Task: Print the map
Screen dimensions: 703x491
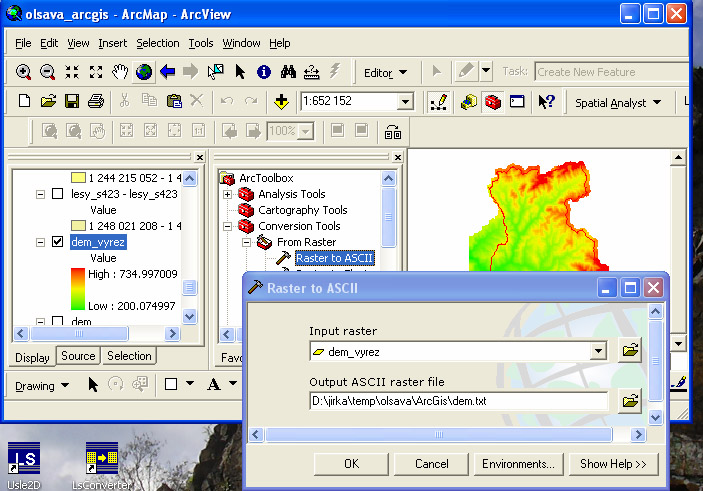Action: click(96, 101)
